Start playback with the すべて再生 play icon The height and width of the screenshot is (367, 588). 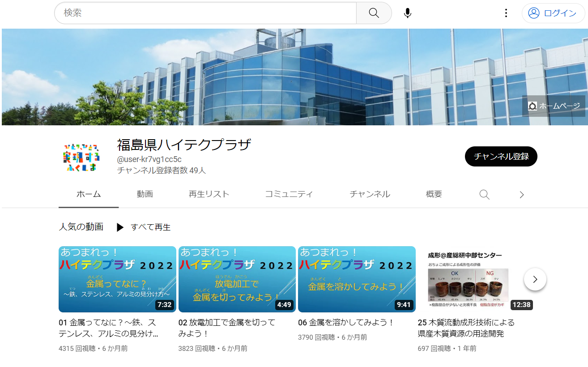point(120,227)
